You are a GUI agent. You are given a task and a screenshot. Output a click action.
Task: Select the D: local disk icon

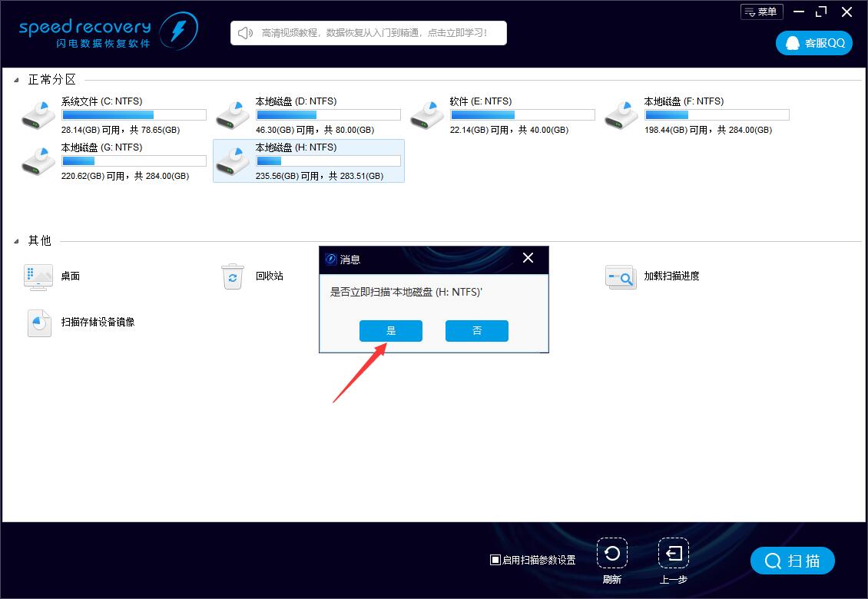tap(232, 114)
